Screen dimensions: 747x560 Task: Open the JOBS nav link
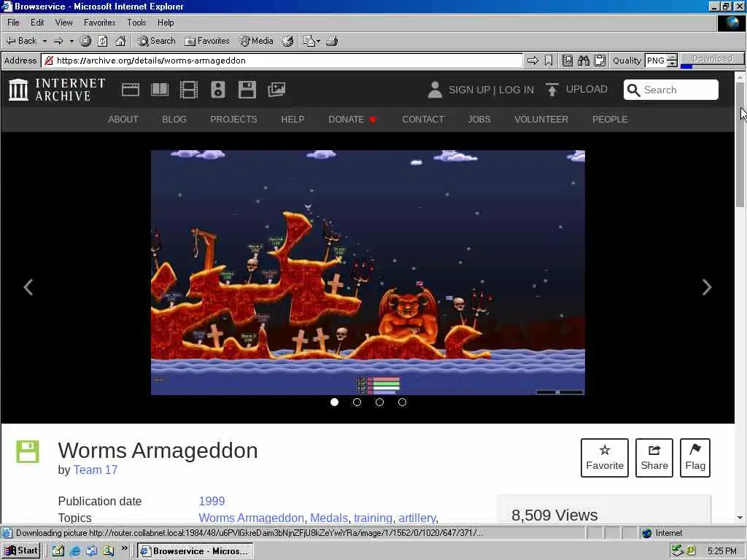point(479,119)
